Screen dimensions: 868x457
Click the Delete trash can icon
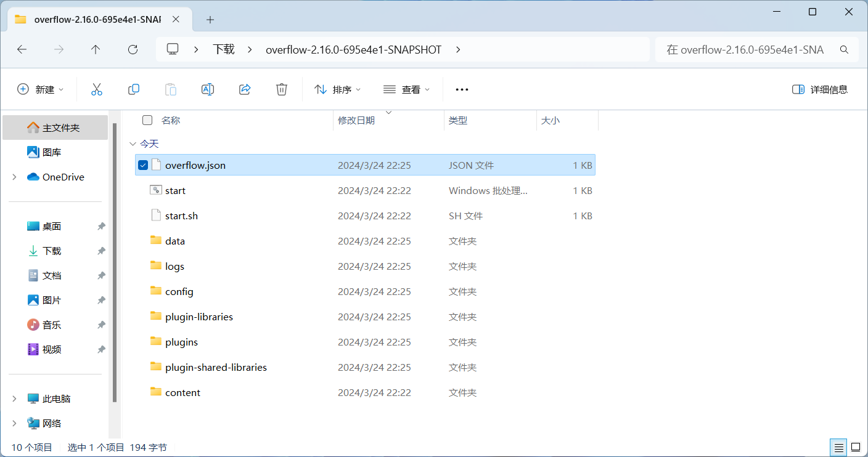click(282, 89)
